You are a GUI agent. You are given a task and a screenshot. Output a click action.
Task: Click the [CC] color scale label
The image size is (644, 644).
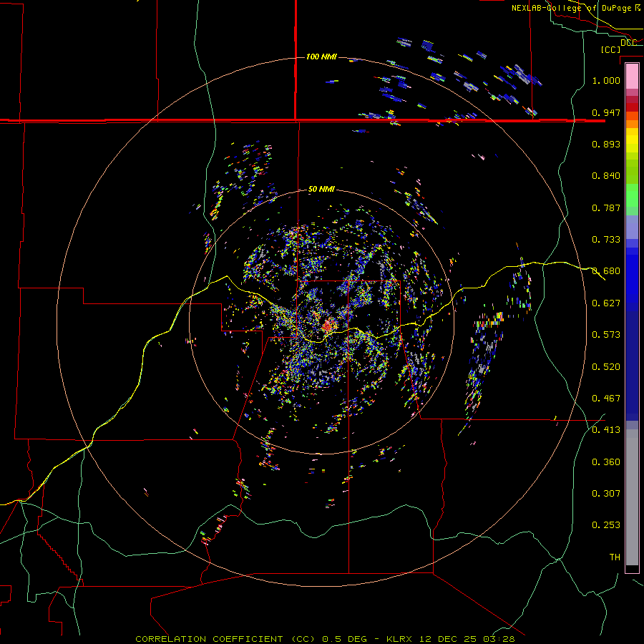click(x=610, y=49)
